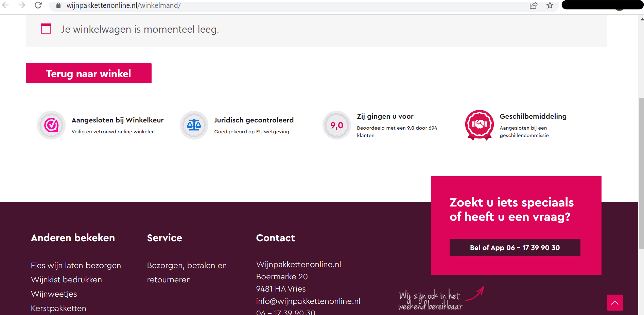Click the Winkelkeur badge icon
The image size is (644, 315).
point(51,125)
